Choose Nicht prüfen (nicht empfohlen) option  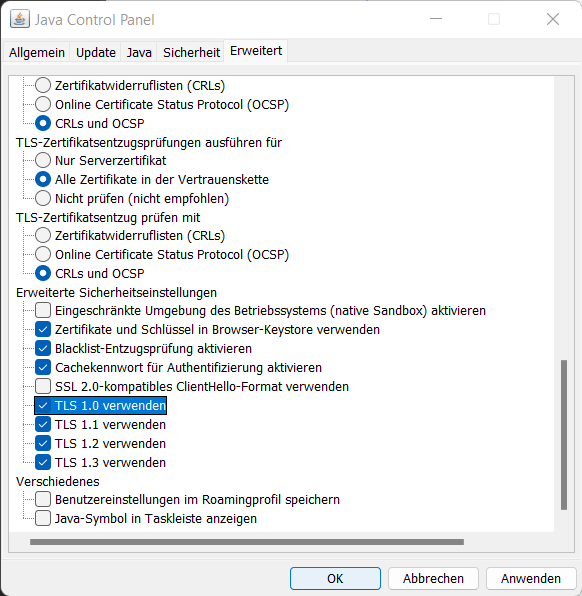click(x=43, y=198)
